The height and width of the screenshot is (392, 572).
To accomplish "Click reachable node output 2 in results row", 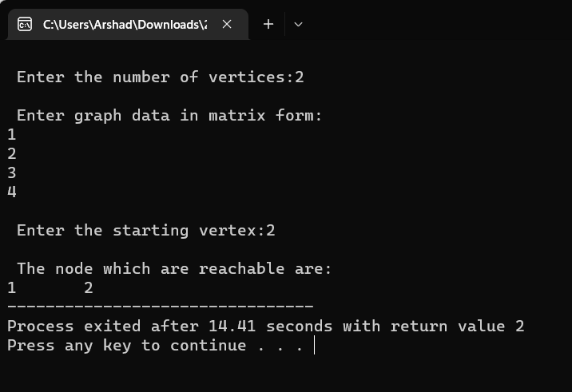I will point(89,288).
